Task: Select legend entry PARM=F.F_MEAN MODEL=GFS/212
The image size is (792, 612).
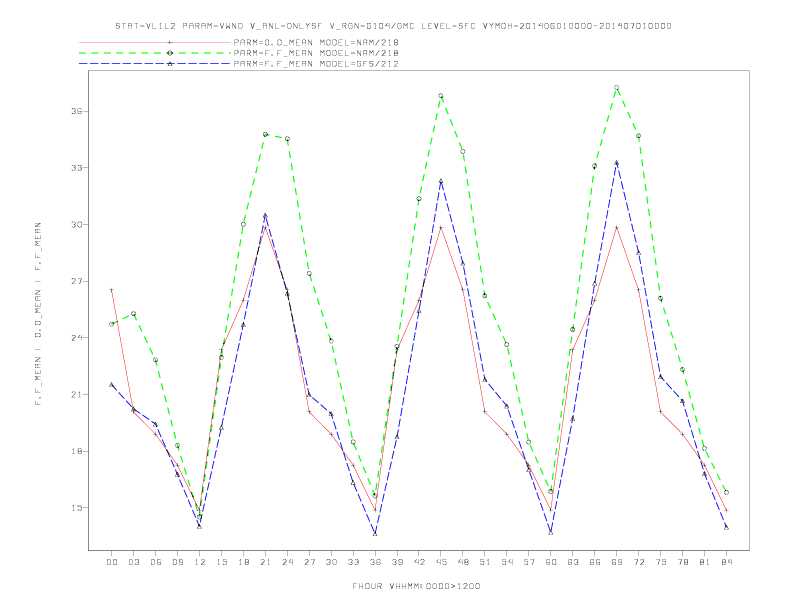Action: click(316, 64)
